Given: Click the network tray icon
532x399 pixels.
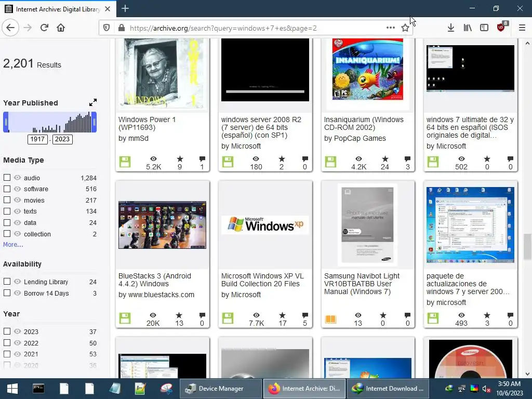Looking at the screenshot, I should (462, 389).
